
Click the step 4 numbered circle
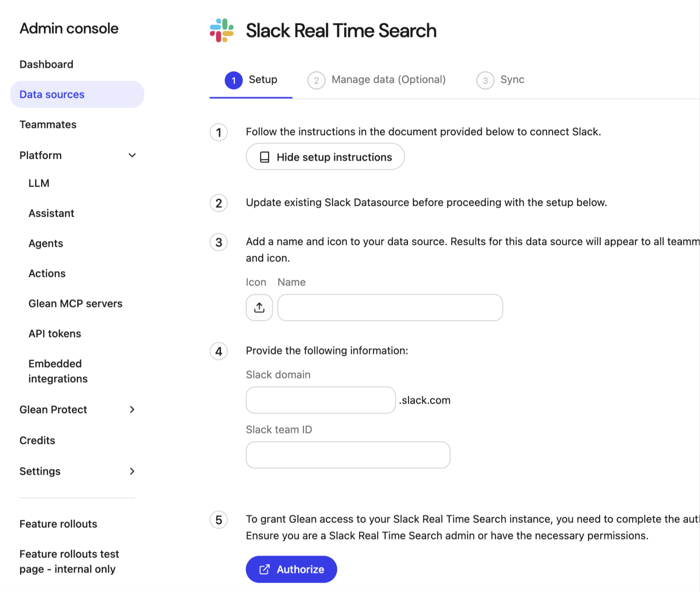coord(218,351)
